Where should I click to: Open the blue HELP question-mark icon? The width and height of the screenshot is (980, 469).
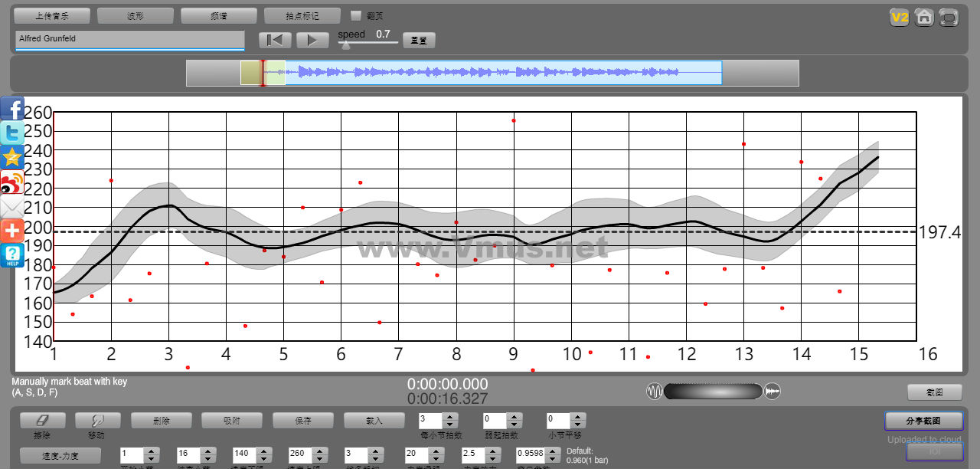coord(12,255)
